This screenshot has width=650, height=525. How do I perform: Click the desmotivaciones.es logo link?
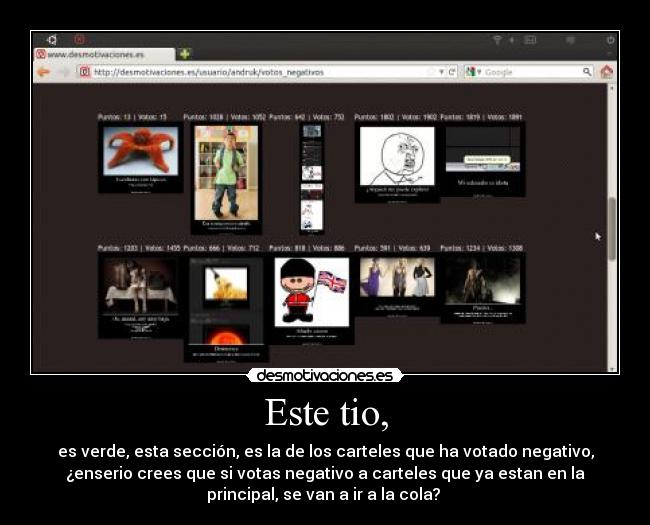click(325, 376)
